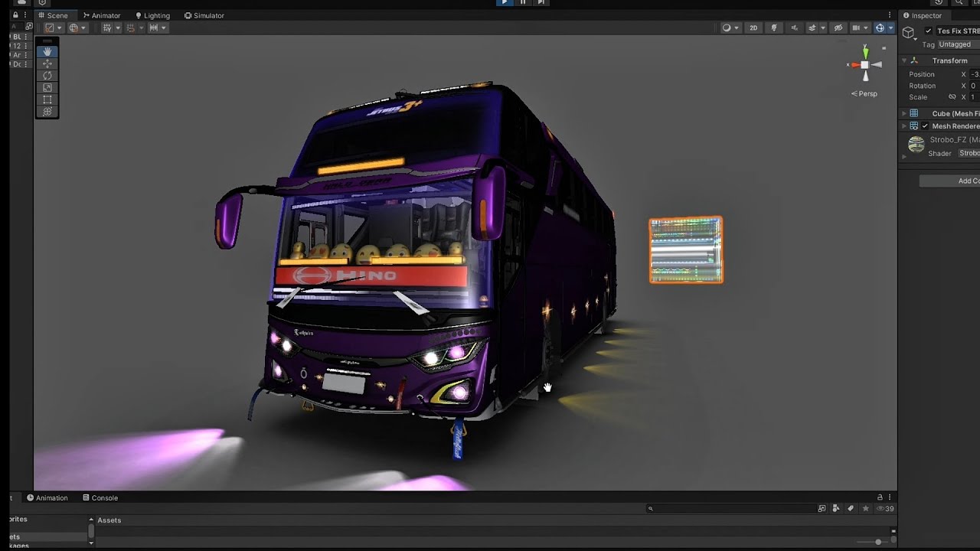This screenshot has height=551, width=980.
Task: Toggle the hierarchy panel lock icon
Action: pos(15,15)
